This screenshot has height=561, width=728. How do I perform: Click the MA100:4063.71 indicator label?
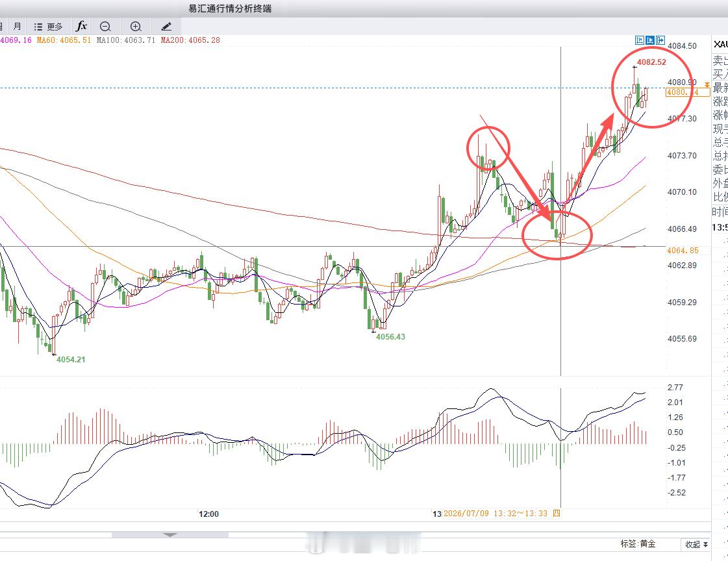click(126, 40)
